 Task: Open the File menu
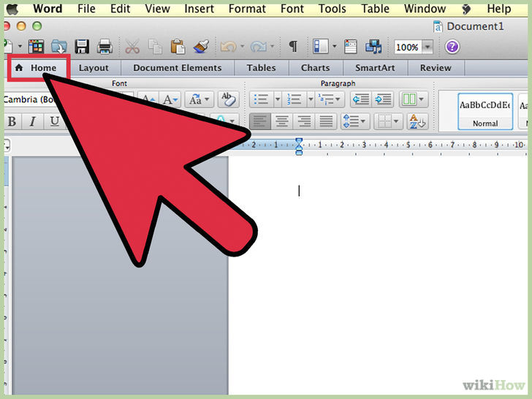[x=86, y=9]
